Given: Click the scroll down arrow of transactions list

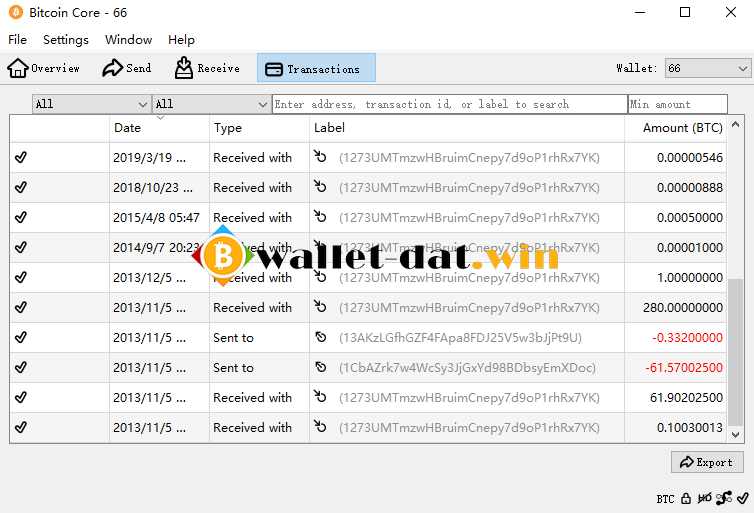Looking at the screenshot, I should coord(735,435).
